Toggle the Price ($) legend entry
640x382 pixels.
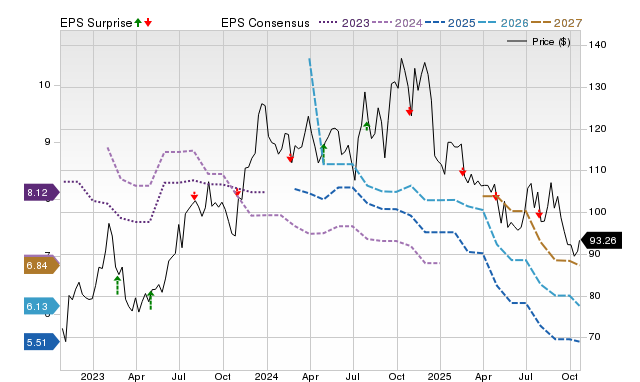[539, 42]
